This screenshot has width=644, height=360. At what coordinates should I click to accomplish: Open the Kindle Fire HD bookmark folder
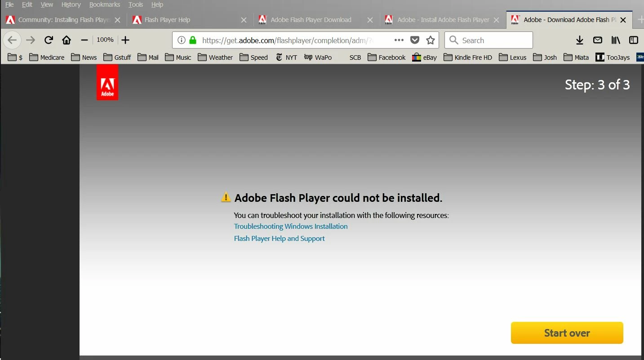[x=468, y=57]
